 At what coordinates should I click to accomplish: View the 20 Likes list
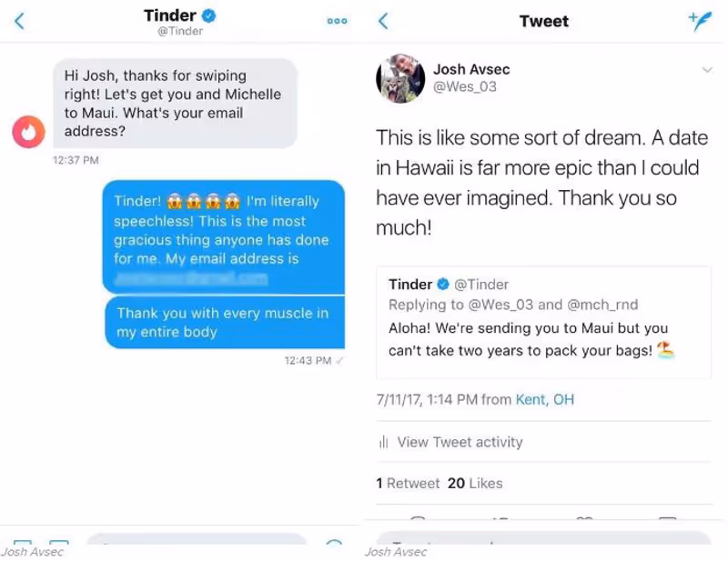pos(475,484)
